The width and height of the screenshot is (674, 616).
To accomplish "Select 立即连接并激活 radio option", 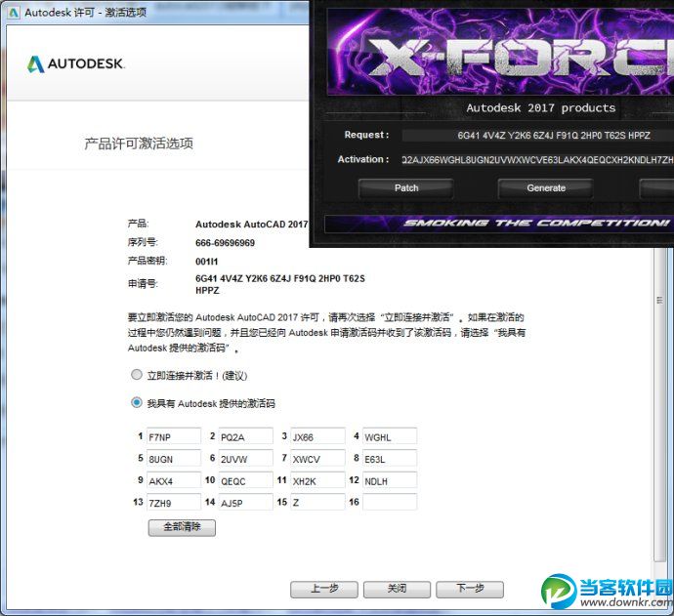I will 137,375.
